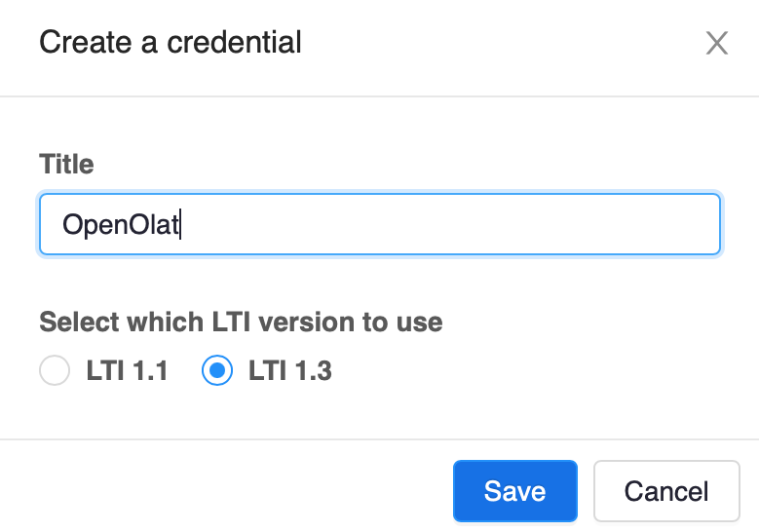
Task: Click the Title field label
Action: (66, 164)
